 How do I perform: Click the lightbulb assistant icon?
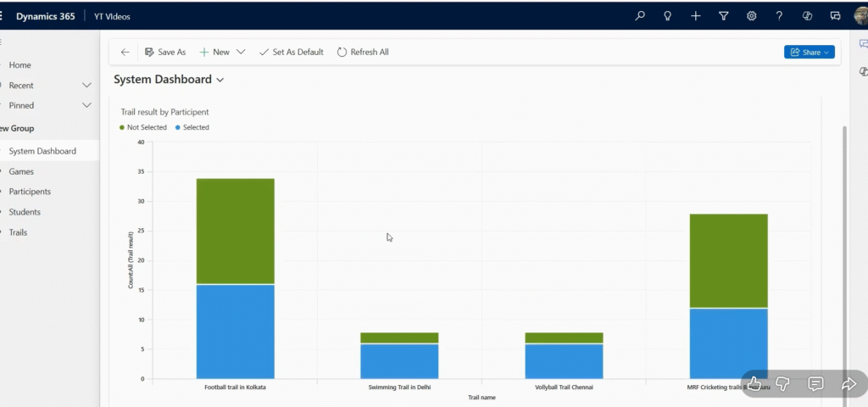(x=667, y=15)
